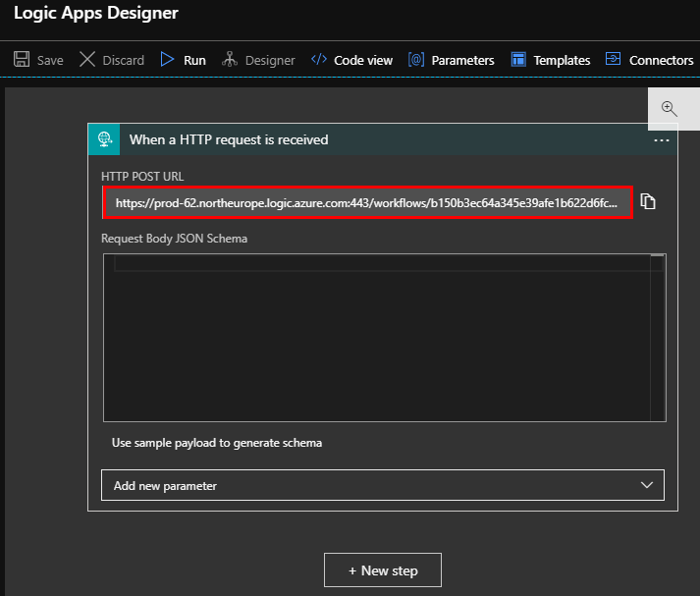Viewport: 700px width, 596px height.
Task: Click the HTTP POST URL field
Action: click(x=367, y=202)
